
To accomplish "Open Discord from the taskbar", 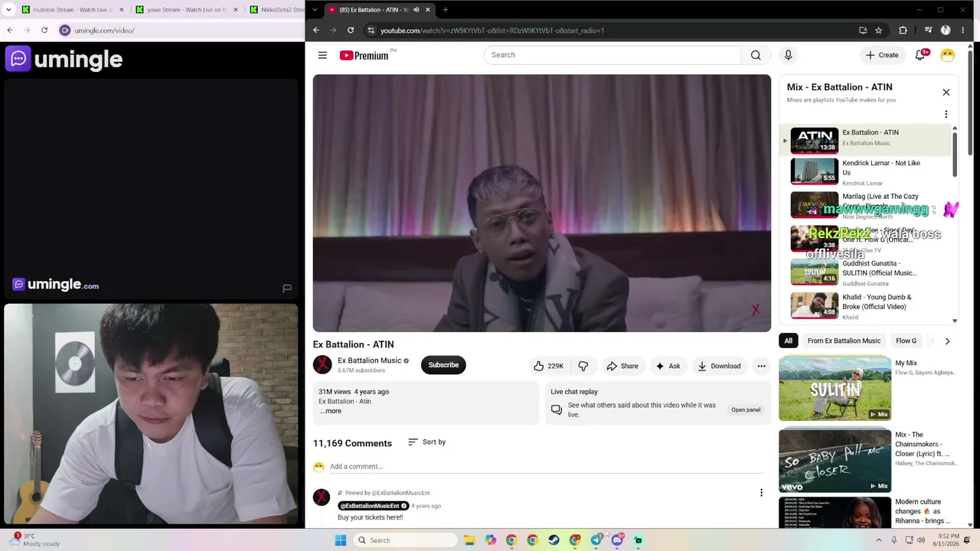I will tap(617, 540).
